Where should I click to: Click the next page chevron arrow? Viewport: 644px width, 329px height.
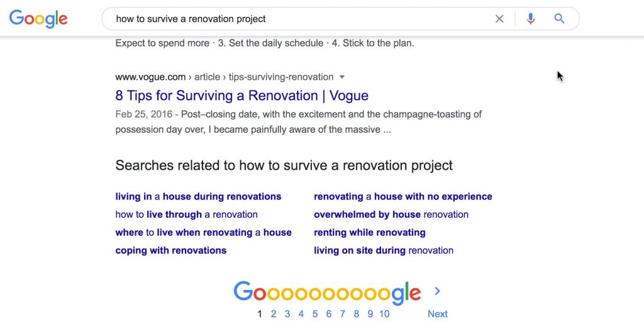tap(438, 291)
